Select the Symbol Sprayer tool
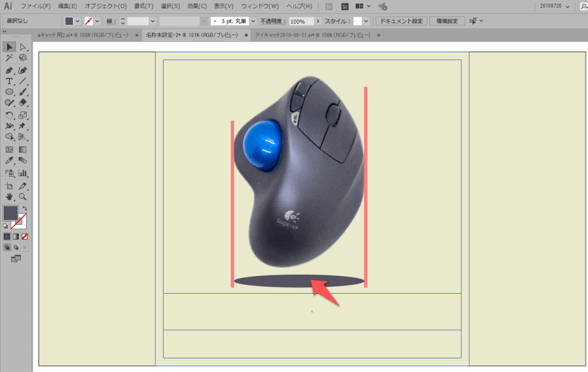The image size is (588, 372). pyautogui.click(x=9, y=173)
